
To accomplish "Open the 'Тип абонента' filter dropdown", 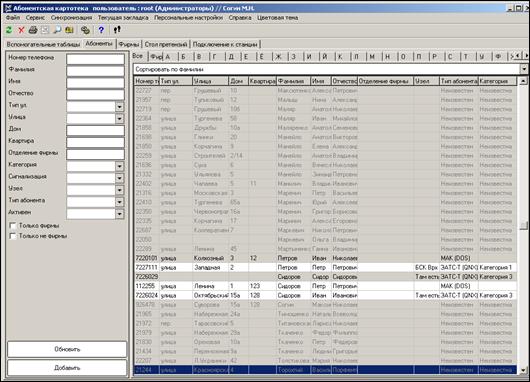I will [119, 202].
